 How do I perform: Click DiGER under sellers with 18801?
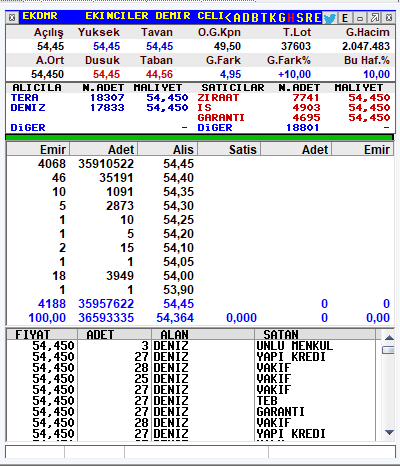click(215, 128)
